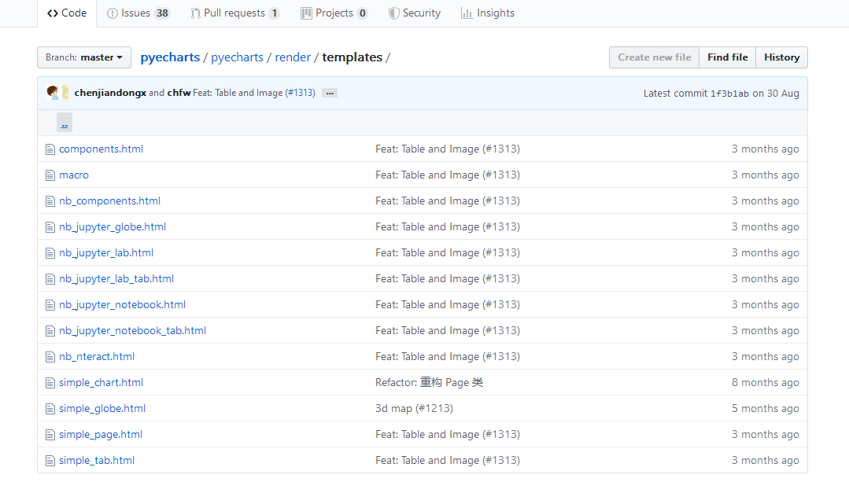Navigate to render folder in breadcrumb

tap(293, 57)
